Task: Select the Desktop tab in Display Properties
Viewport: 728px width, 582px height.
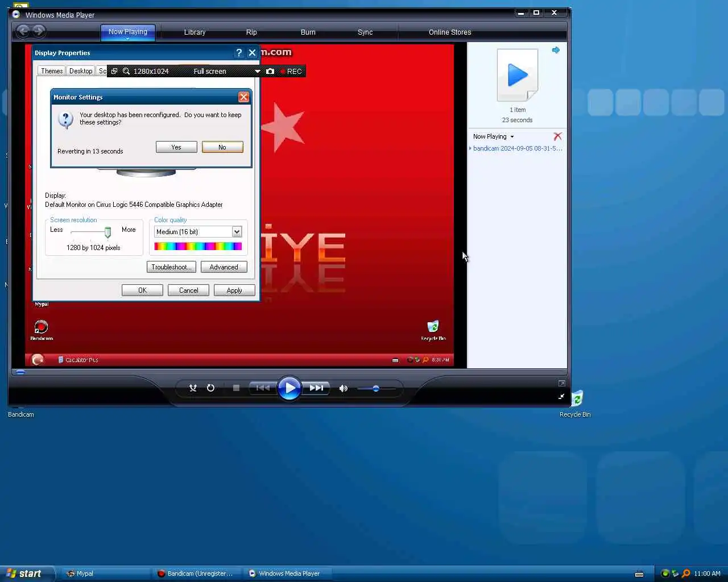Action: coord(81,71)
